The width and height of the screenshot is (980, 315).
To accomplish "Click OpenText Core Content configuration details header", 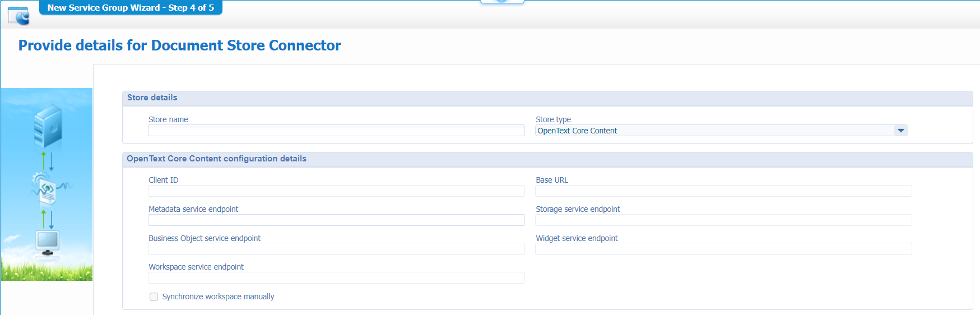I will (216, 159).
